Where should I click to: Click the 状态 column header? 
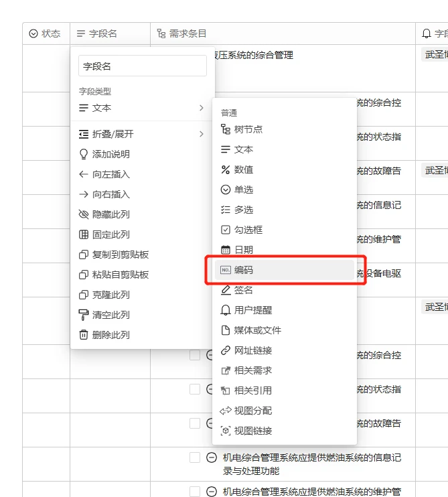pos(46,33)
